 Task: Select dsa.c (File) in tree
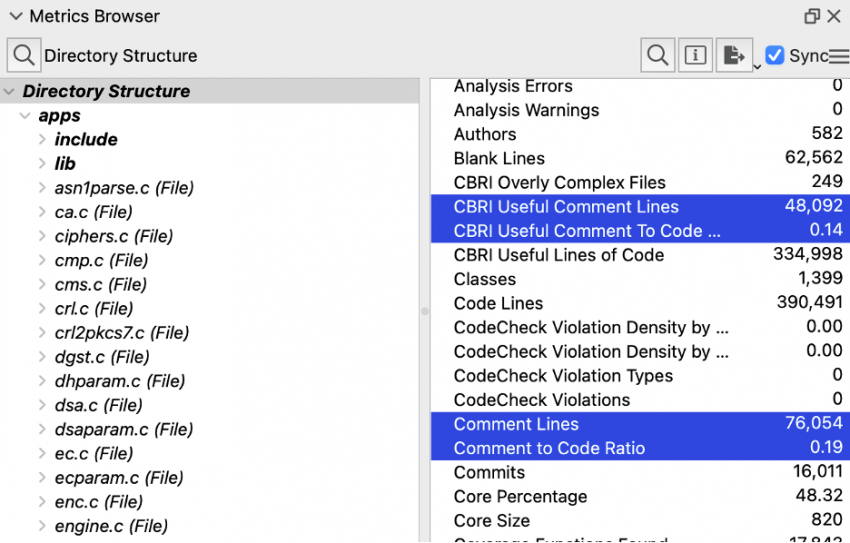[x=98, y=405]
